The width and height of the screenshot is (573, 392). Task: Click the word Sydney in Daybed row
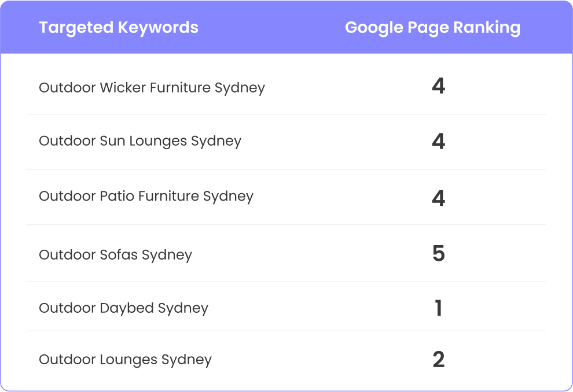click(183, 309)
